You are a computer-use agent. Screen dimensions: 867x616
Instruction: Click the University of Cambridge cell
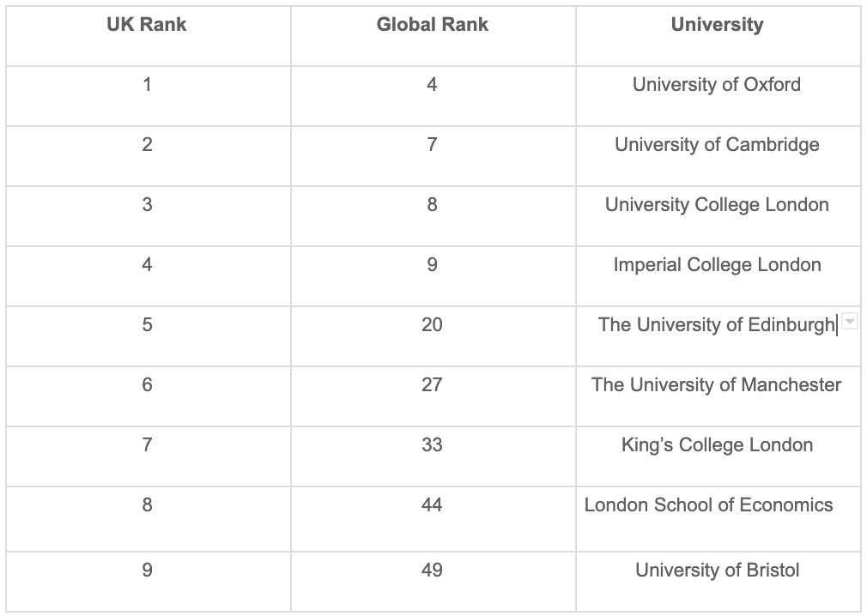718,156
